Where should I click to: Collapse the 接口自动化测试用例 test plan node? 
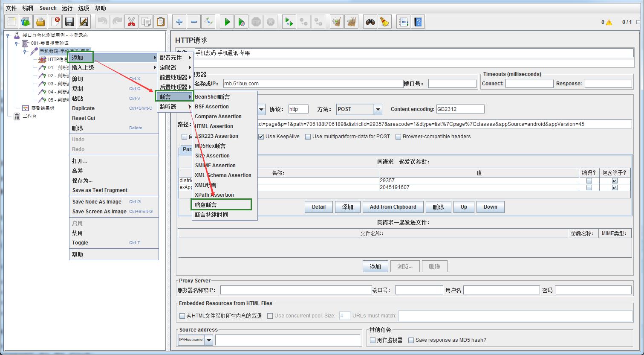[8, 35]
